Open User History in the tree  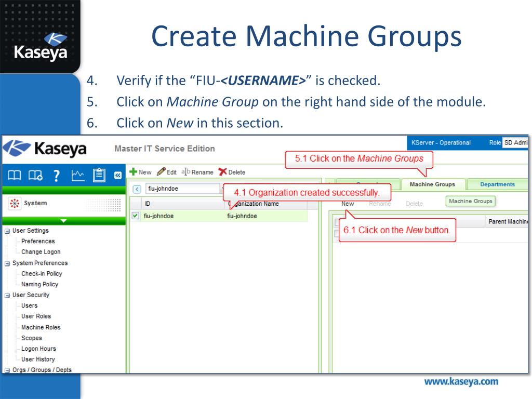point(38,360)
